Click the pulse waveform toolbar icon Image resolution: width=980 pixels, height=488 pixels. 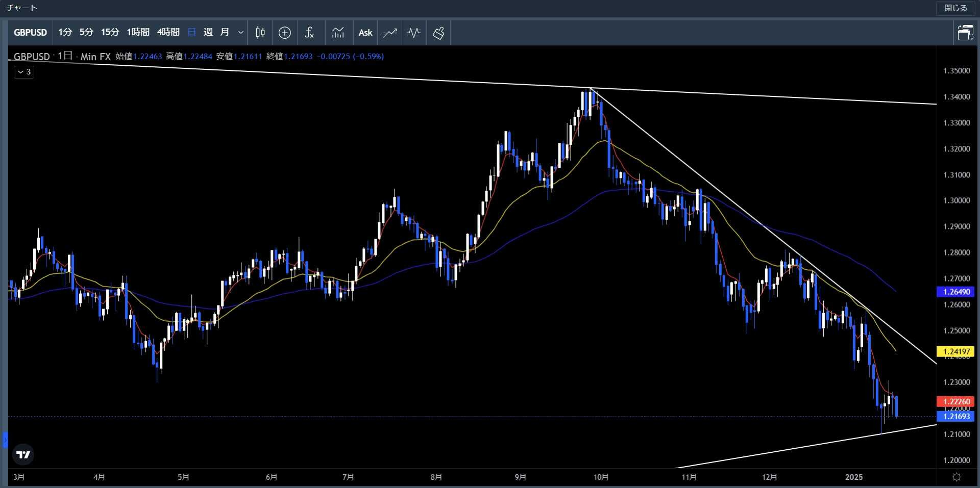click(414, 33)
